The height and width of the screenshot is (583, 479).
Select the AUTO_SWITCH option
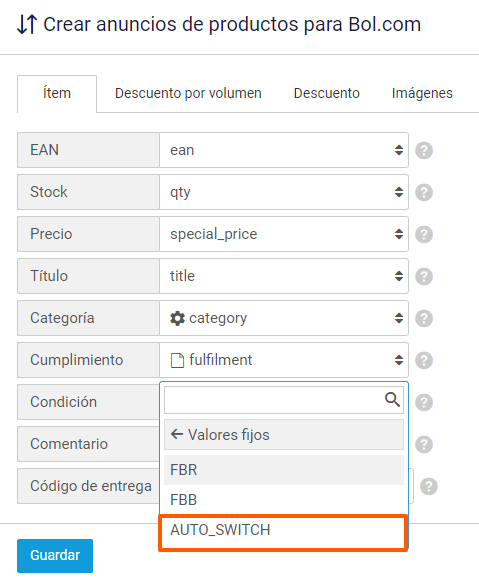click(284, 530)
